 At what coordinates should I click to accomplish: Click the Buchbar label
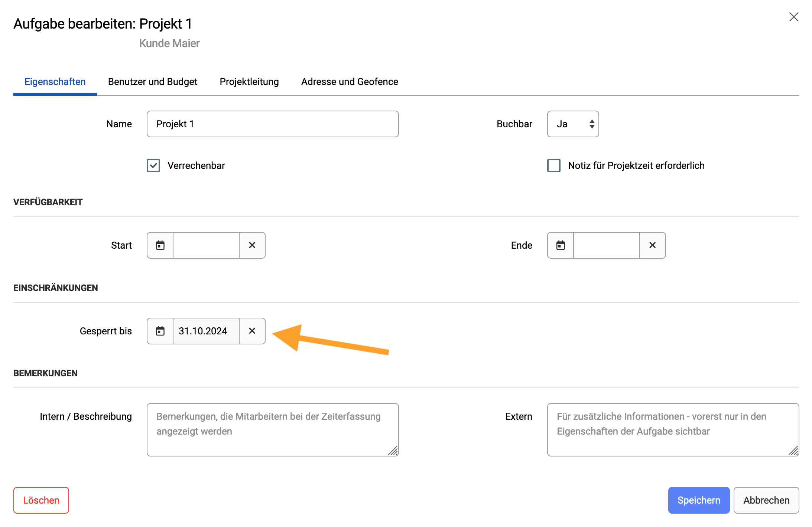[x=514, y=124]
